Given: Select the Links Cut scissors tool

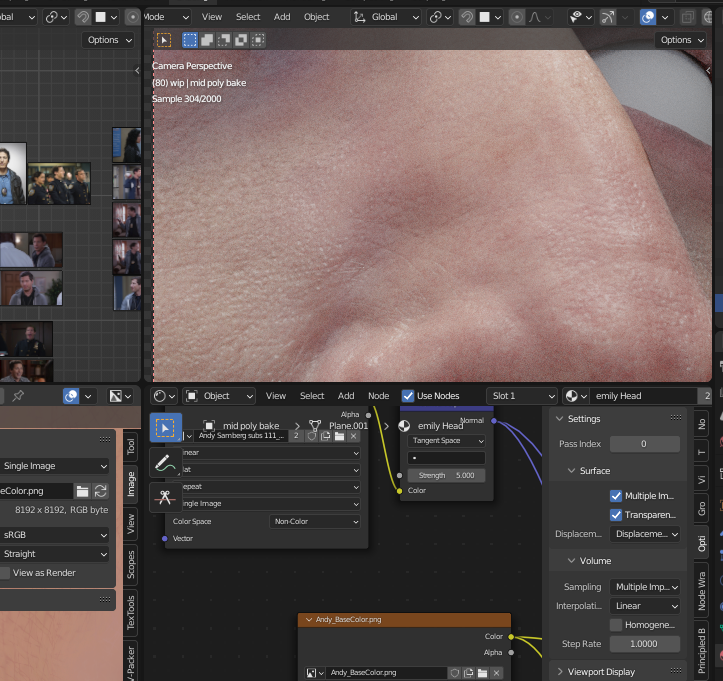Looking at the screenshot, I should point(166,497).
